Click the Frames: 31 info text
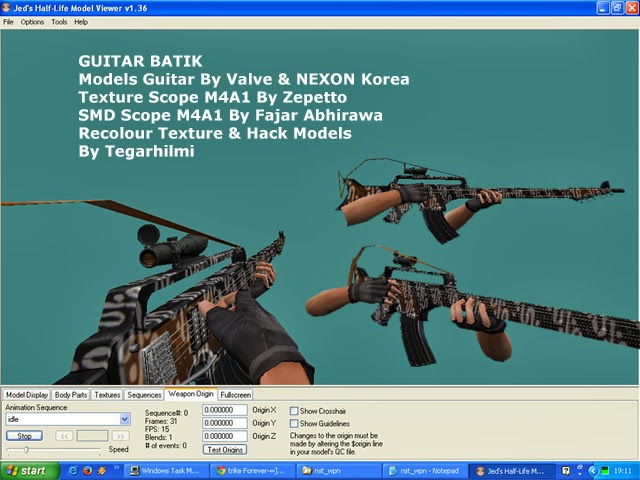The height and width of the screenshot is (480, 640). tap(161, 421)
